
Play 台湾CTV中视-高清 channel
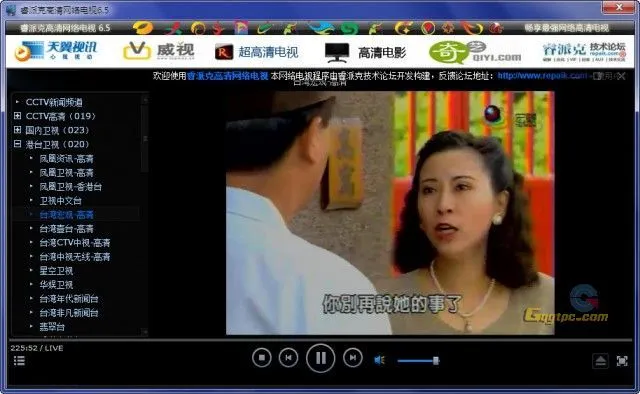(74, 243)
